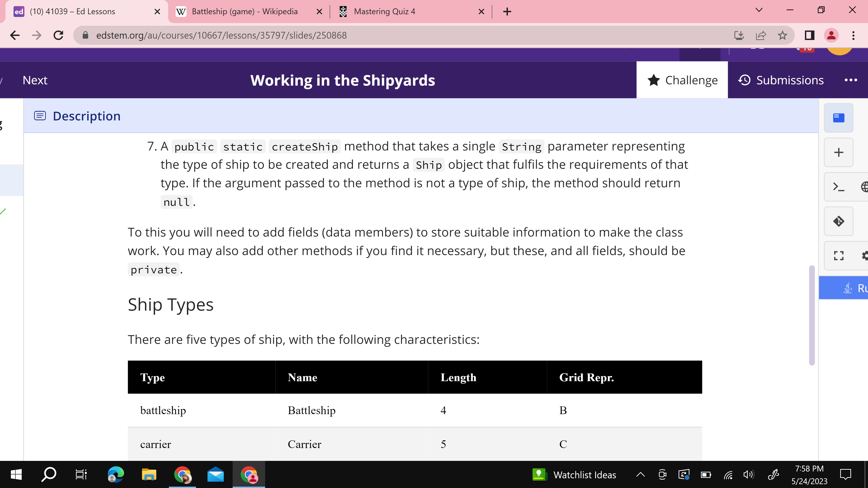Image resolution: width=868 pixels, height=488 pixels.
Task: Mute system volume from the taskbar
Action: point(749,474)
